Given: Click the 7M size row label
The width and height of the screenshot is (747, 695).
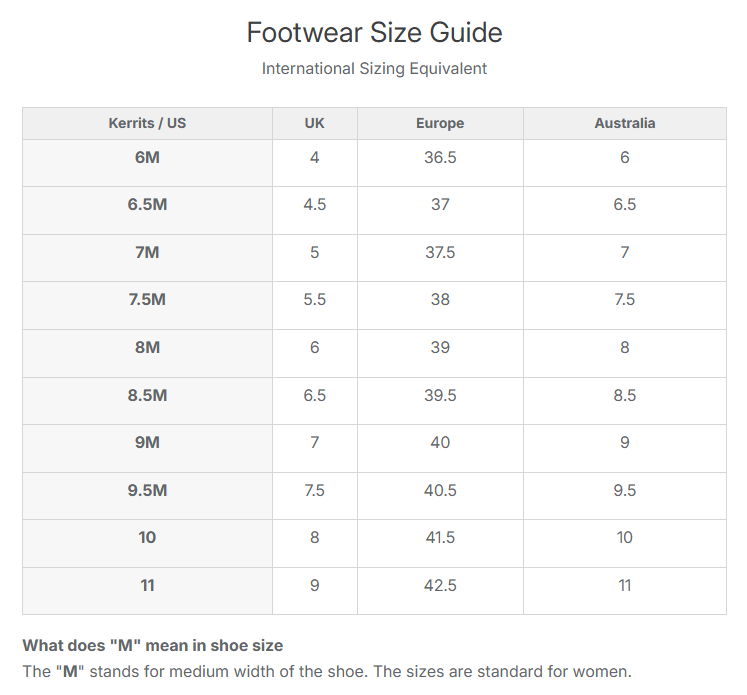Looking at the screenshot, I should (x=147, y=253).
